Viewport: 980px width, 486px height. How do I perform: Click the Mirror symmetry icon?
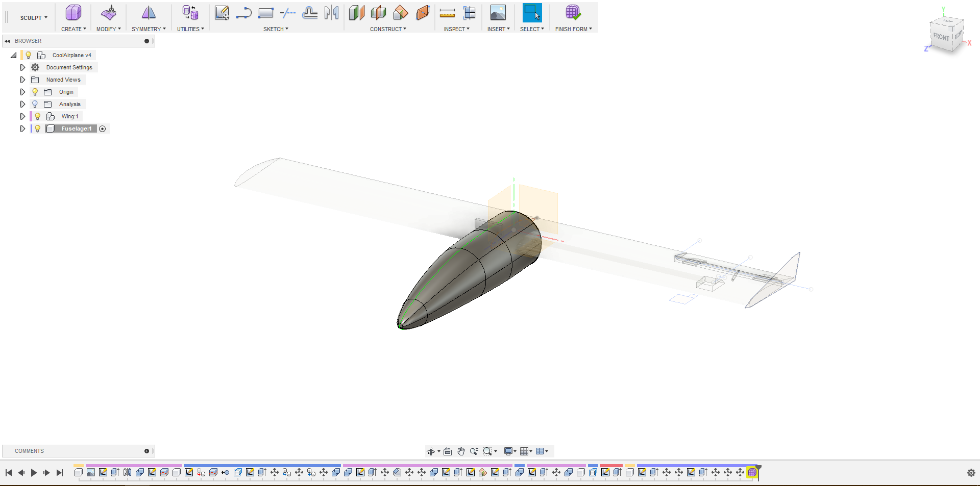point(149,13)
